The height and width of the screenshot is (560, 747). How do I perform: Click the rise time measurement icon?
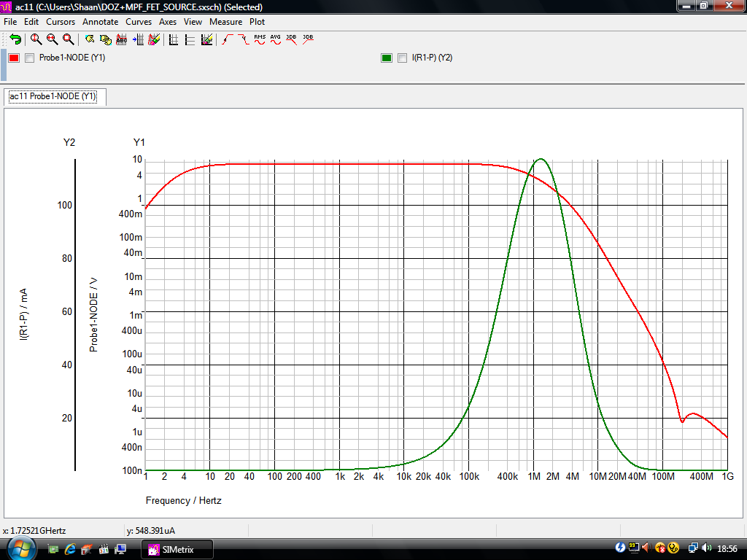pos(227,39)
